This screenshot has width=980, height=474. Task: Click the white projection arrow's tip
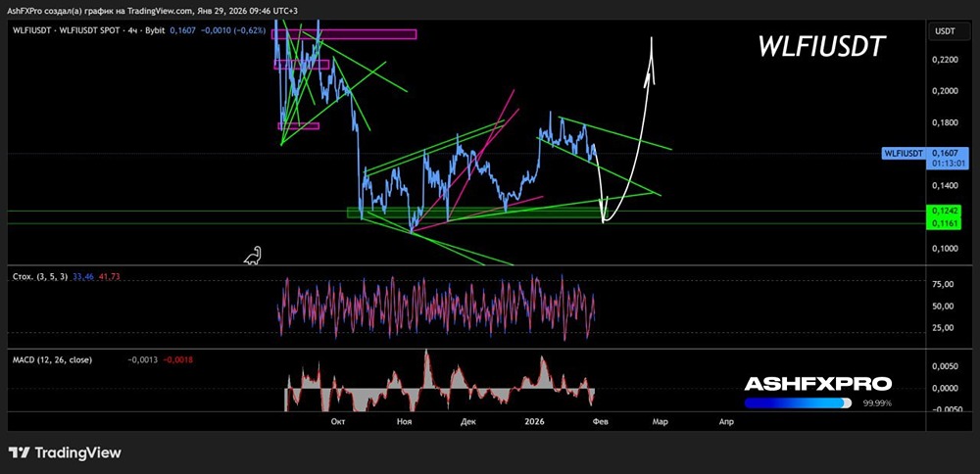(x=651, y=41)
